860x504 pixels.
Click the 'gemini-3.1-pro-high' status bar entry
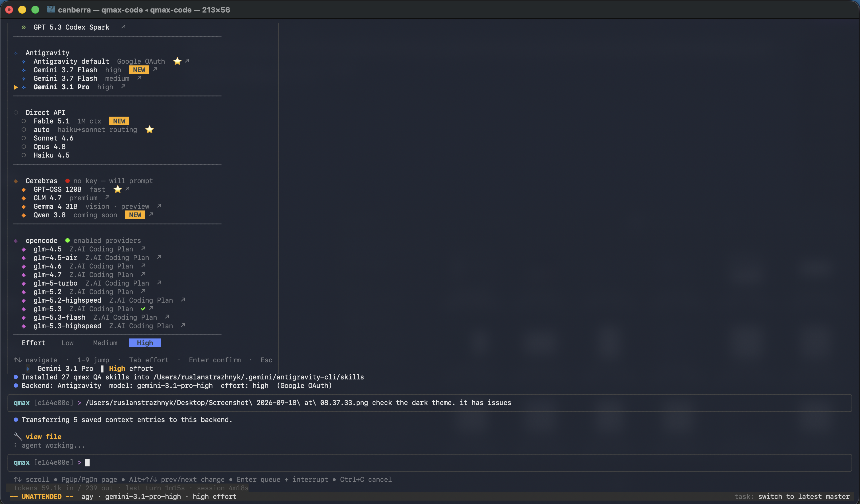point(143,496)
